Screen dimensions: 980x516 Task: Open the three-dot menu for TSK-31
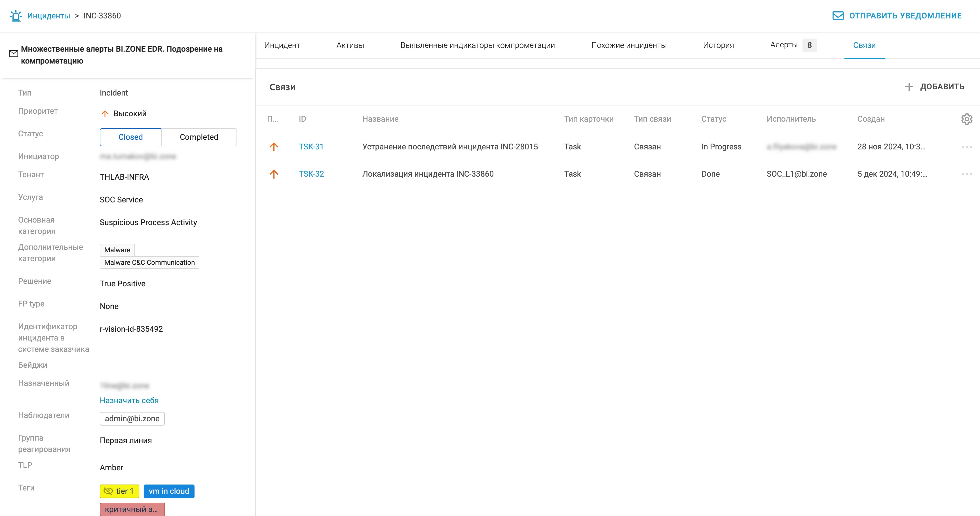(x=966, y=147)
